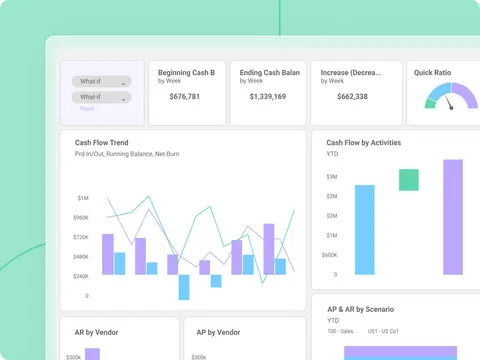Select the AR by Vendor chart title
480x360 pixels.
(x=96, y=332)
